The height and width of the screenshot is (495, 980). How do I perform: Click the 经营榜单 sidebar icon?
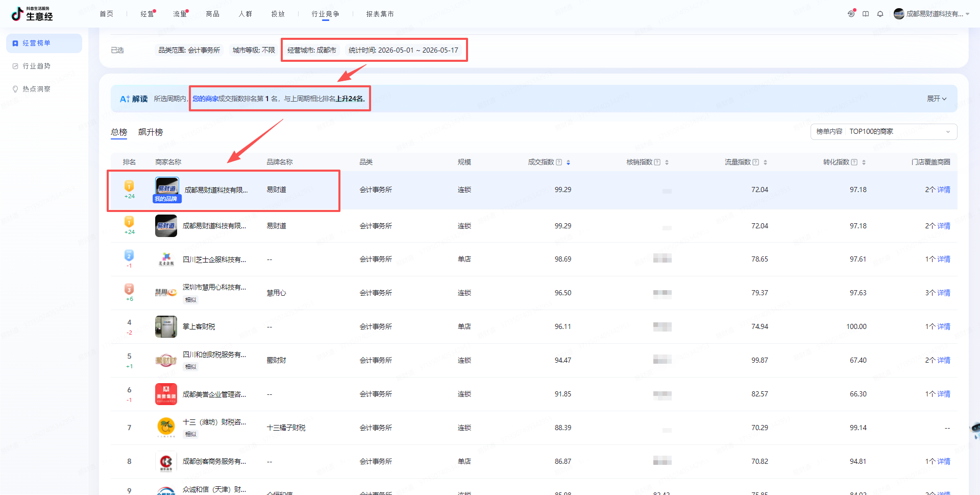tap(15, 43)
